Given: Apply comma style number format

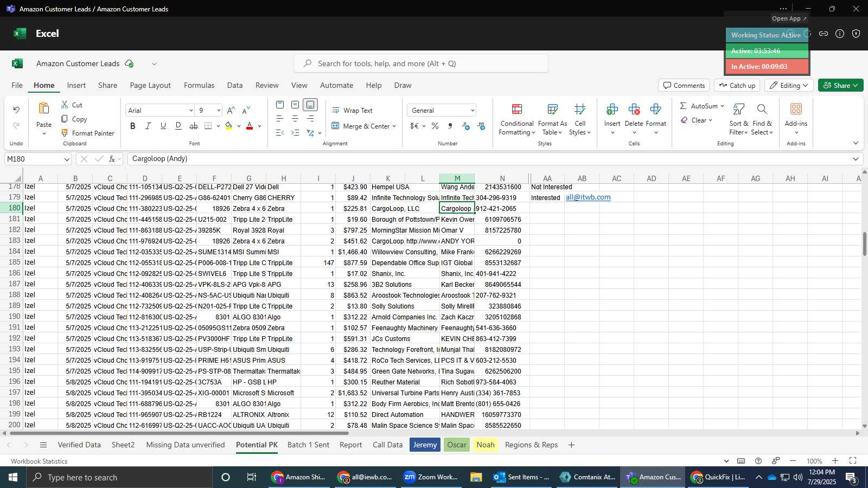Looking at the screenshot, I should coord(450,126).
